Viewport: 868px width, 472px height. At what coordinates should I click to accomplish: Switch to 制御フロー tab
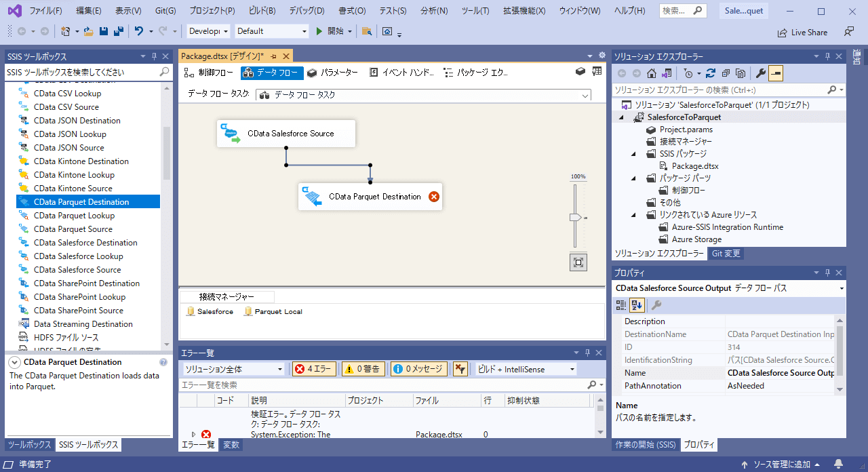[209, 72]
